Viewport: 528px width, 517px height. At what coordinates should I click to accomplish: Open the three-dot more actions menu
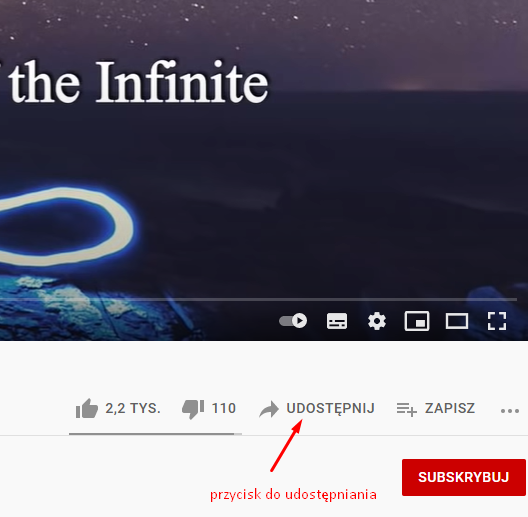509,411
